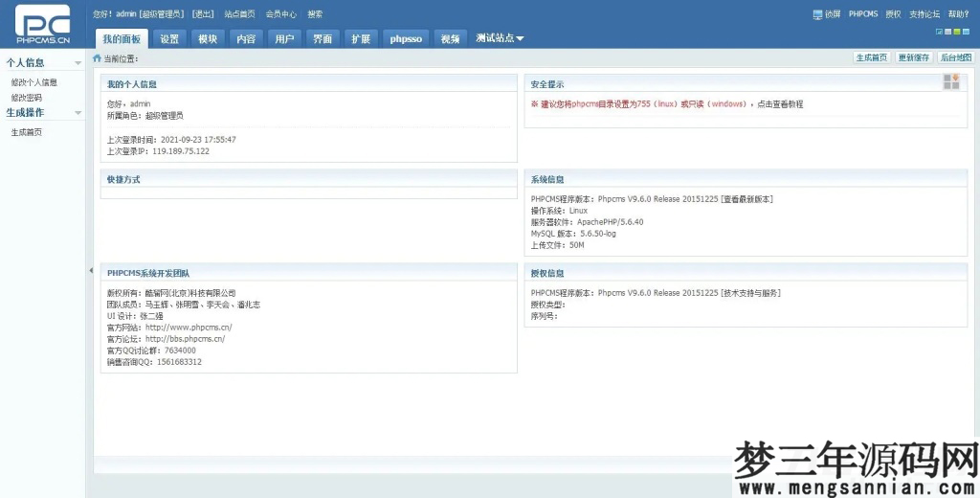The image size is (980, 498).
Task: Open the 支持论坛 link
Action: 924,13
